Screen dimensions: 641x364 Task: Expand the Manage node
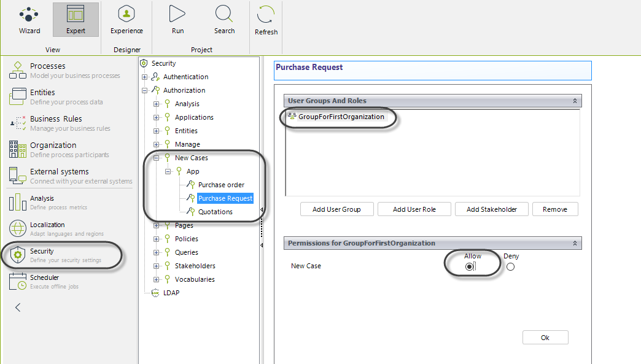pyautogui.click(x=156, y=144)
